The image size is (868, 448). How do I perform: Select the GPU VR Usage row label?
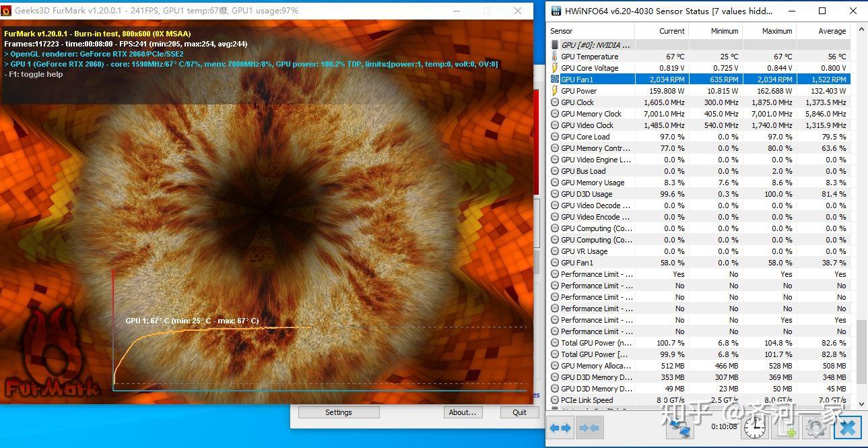585,251
